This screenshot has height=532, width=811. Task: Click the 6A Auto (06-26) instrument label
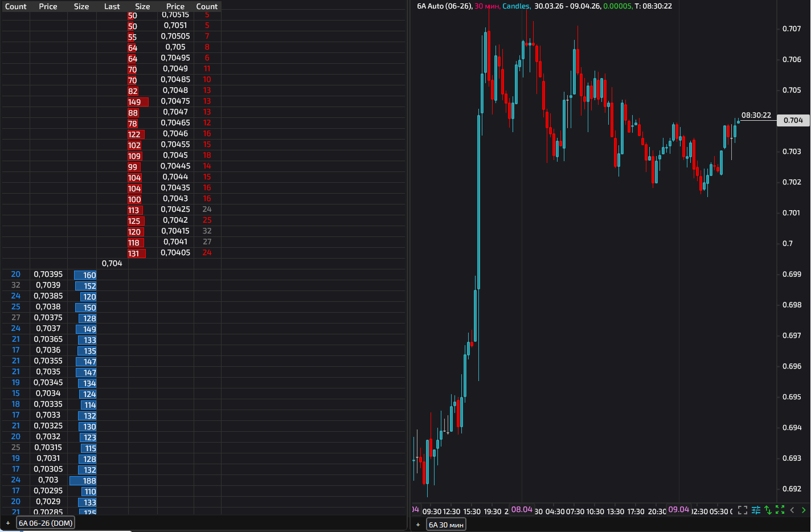tap(444, 6)
